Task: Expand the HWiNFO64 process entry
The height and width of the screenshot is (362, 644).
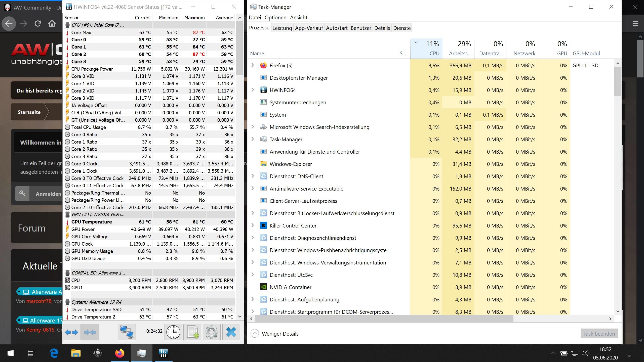Action: 253,90
